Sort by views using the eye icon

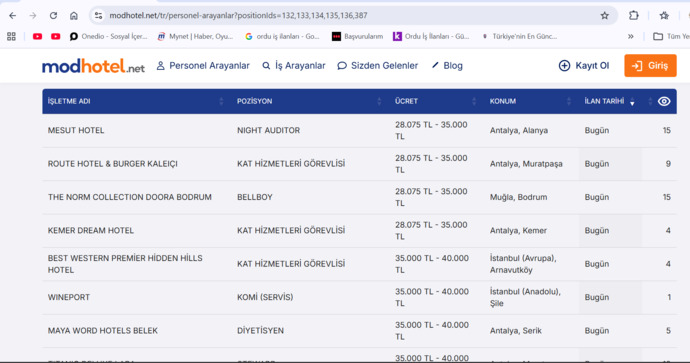[664, 101]
